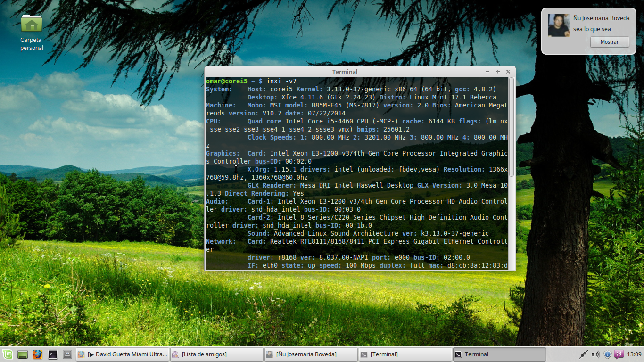Click the clock showing 13:09
Image resolution: width=644 pixels, height=362 pixels.
[635, 354]
